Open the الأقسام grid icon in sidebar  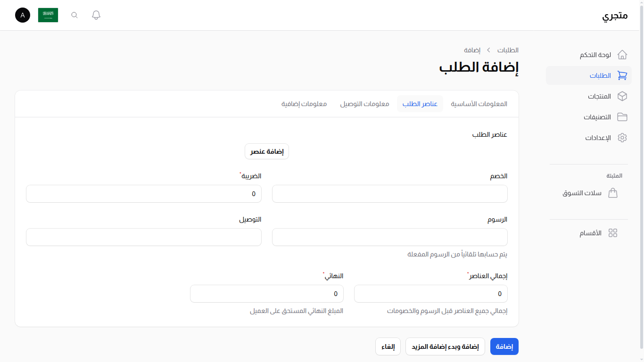(x=613, y=232)
